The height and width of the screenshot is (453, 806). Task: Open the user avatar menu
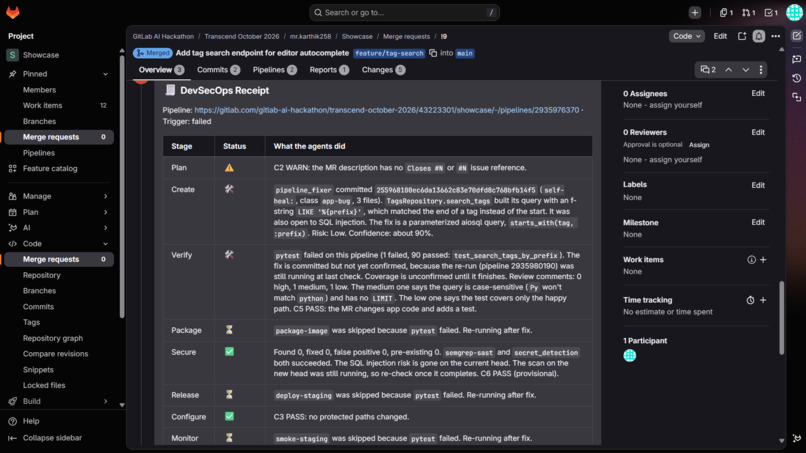pos(794,12)
